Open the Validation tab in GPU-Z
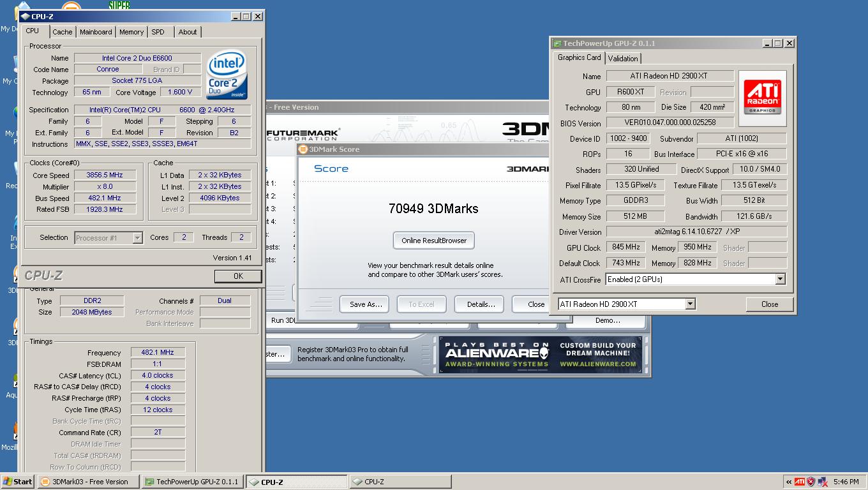 pos(623,59)
